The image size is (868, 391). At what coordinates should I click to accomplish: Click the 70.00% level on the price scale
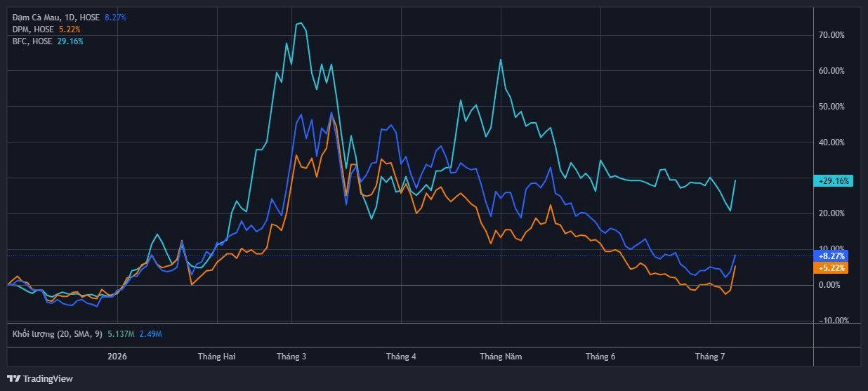(x=831, y=35)
